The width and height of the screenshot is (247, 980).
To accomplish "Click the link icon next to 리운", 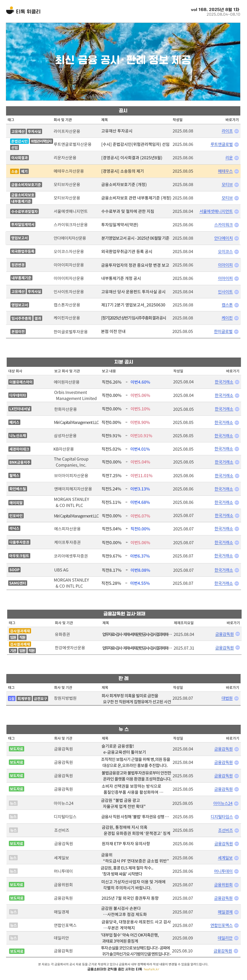I will (x=236, y=158).
